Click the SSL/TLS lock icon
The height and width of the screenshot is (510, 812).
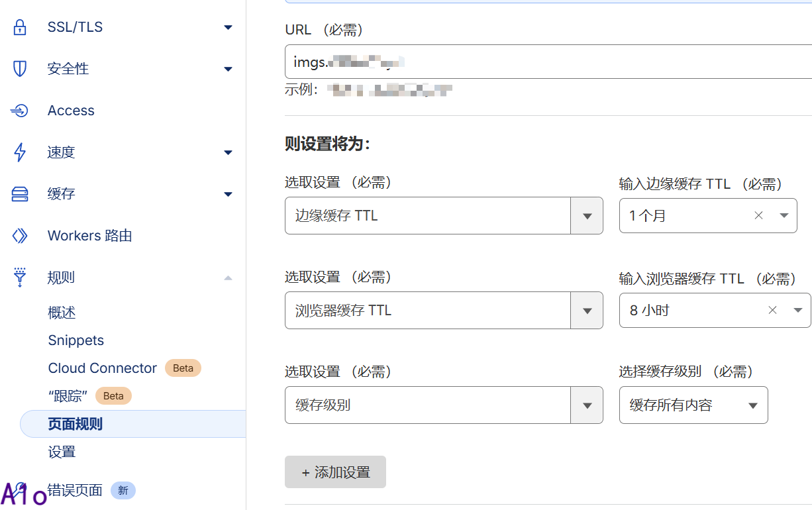tap(20, 27)
